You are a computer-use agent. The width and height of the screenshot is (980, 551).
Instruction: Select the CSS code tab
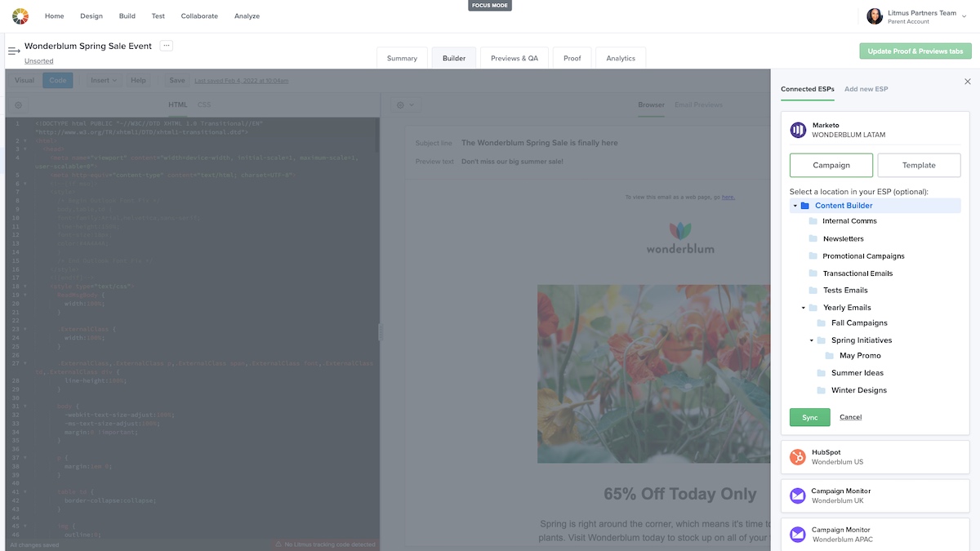[204, 104]
